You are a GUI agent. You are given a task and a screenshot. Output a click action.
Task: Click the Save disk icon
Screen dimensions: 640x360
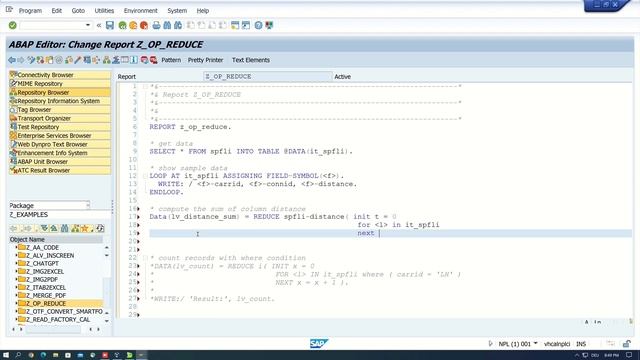tap(110, 25)
